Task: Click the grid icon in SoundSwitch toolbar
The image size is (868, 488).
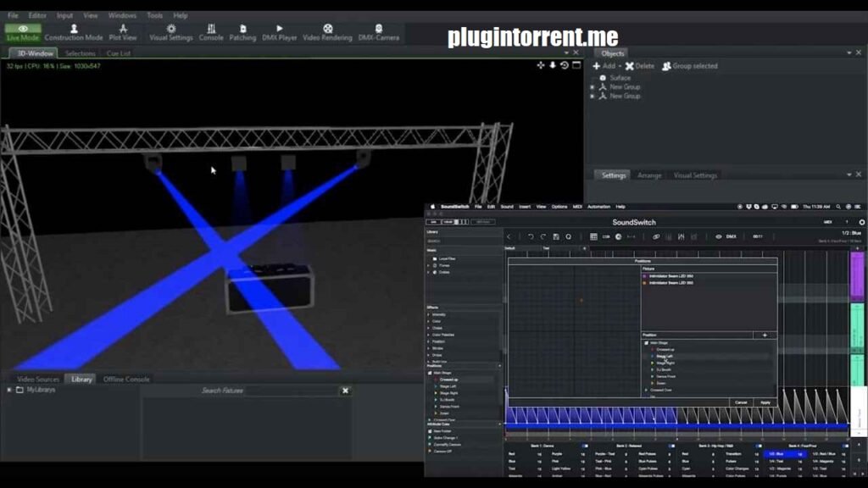Action: click(593, 237)
